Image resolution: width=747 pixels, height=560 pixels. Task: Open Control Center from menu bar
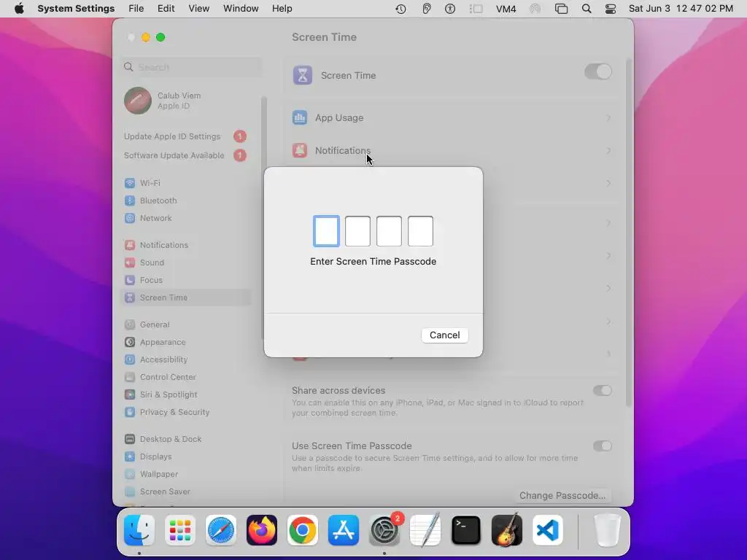611,9
